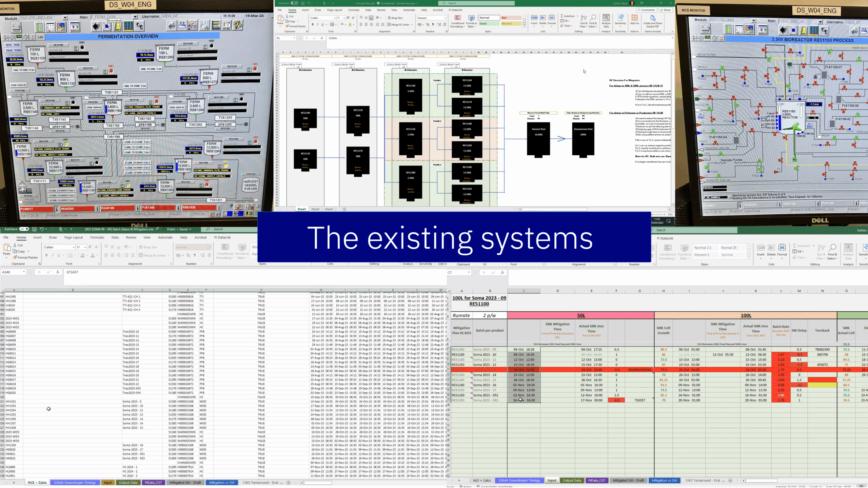Click the red RE40200 alarm in Fermentation Overview
Image resolution: width=868 pixels, height=488 pixels.
[x=77, y=208]
